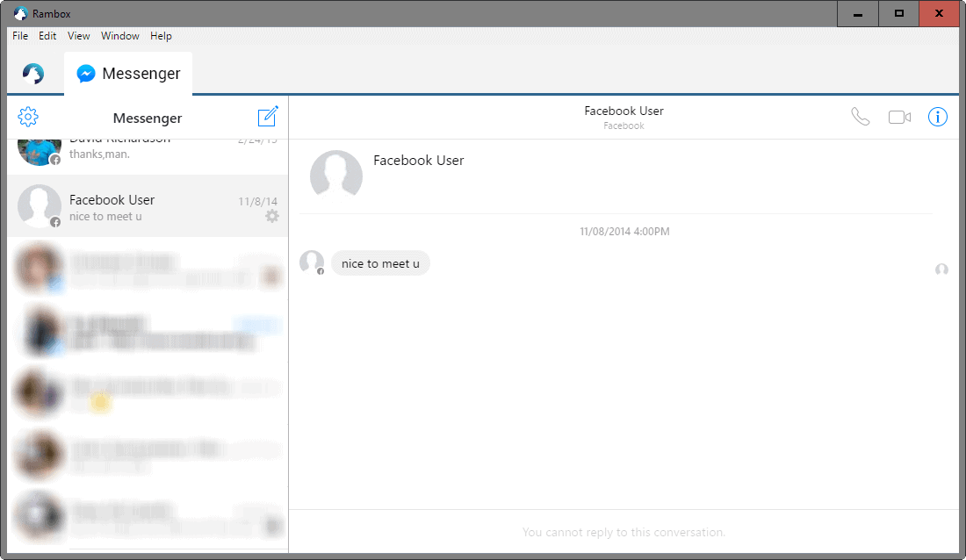Click the sender avatar beside the message
966x560 pixels.
(x=312, y=262)
